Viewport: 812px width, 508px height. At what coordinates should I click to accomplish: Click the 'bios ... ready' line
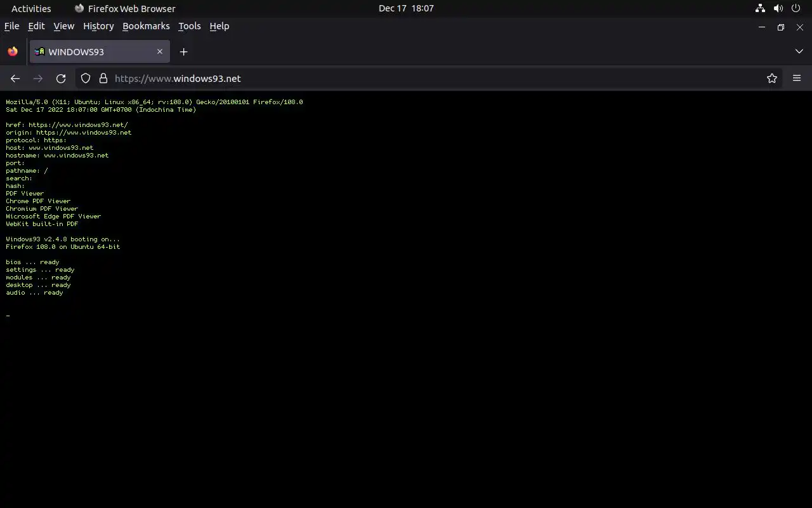pyautogui.click(x=32, y=262)
